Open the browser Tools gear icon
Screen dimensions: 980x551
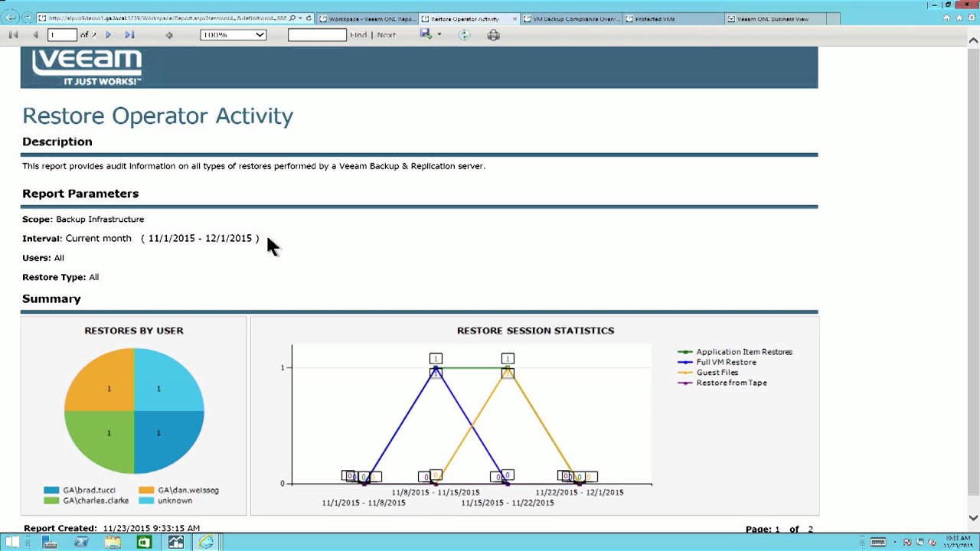[970, 18]
